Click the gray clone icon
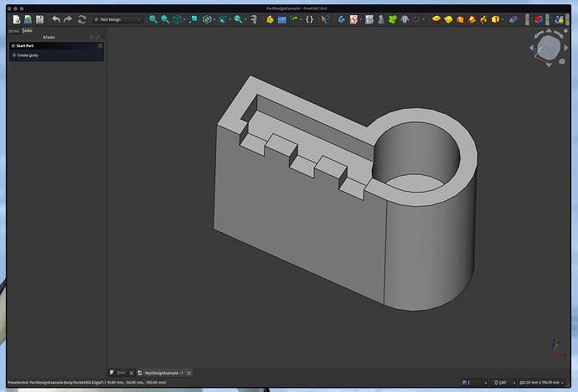 pos(405,19)
